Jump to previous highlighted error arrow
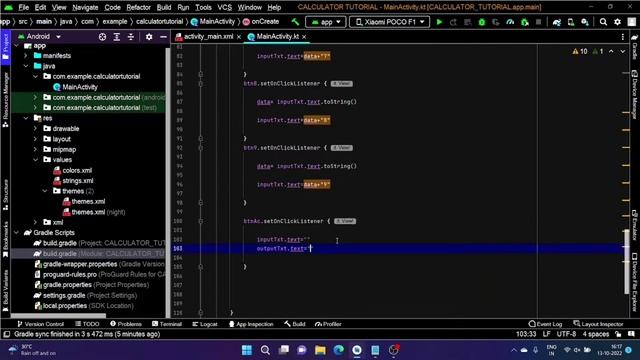 [611, 51]
